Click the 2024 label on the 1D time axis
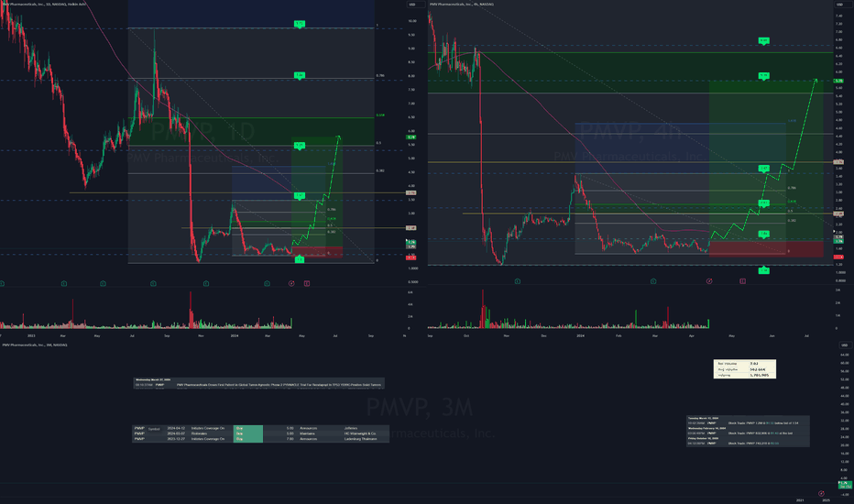The height and width of the screenshot is (504, 854). tap(235, 335)
